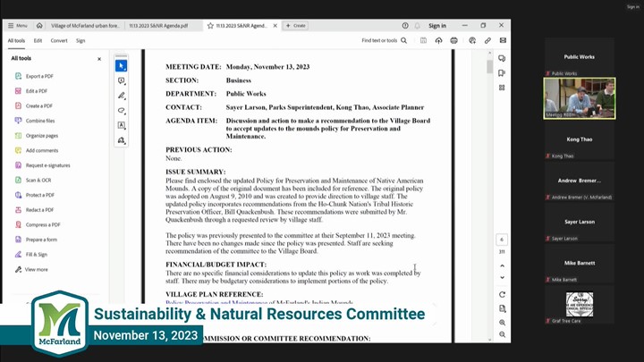This screenshot has height=362, width=644.
Task: Click the save icon in the top toolbar
Action: click(423, 40)
